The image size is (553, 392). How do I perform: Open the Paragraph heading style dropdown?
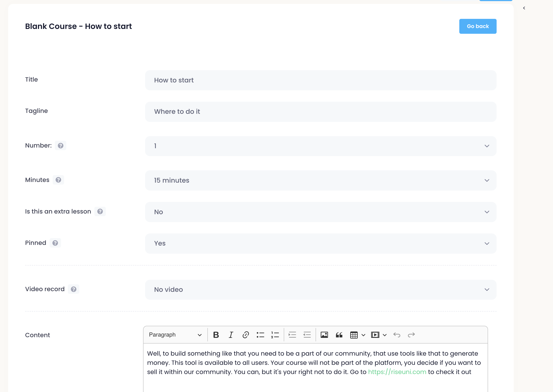pos(175,335)
